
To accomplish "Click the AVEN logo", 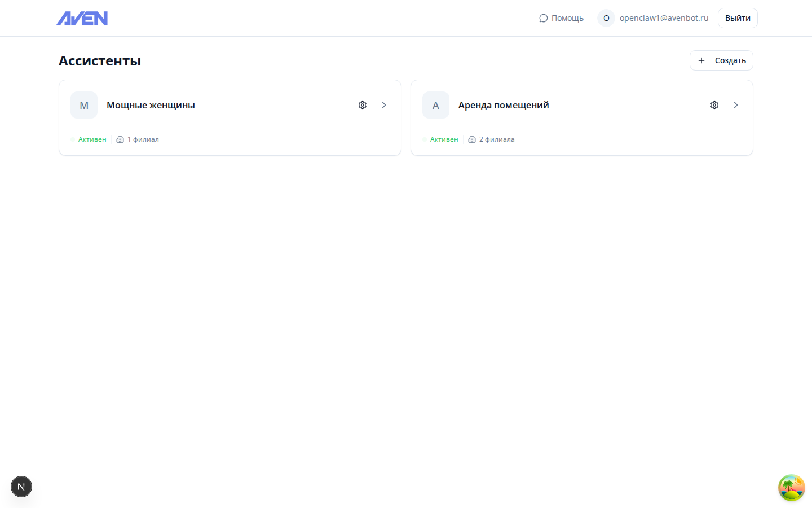I will pos(82,19).
